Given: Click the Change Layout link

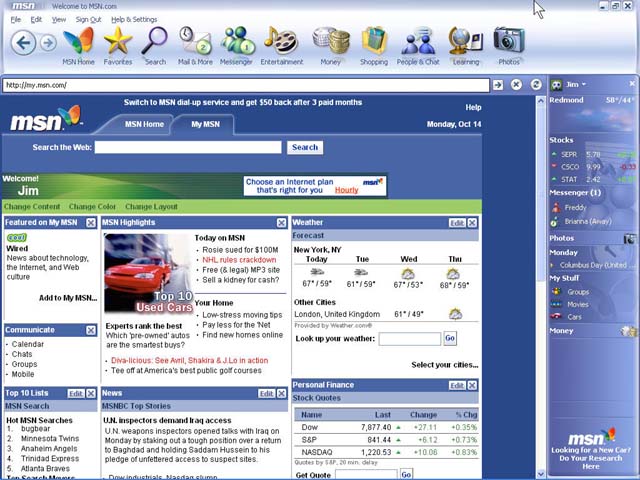Looking at the screenshot, I should click(x=151, y=207).
